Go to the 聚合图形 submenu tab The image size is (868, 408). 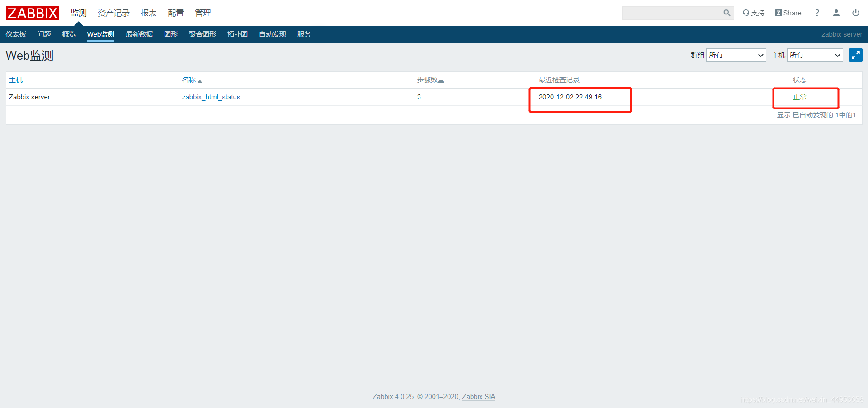pyautogui.click(x=203, y=34)
